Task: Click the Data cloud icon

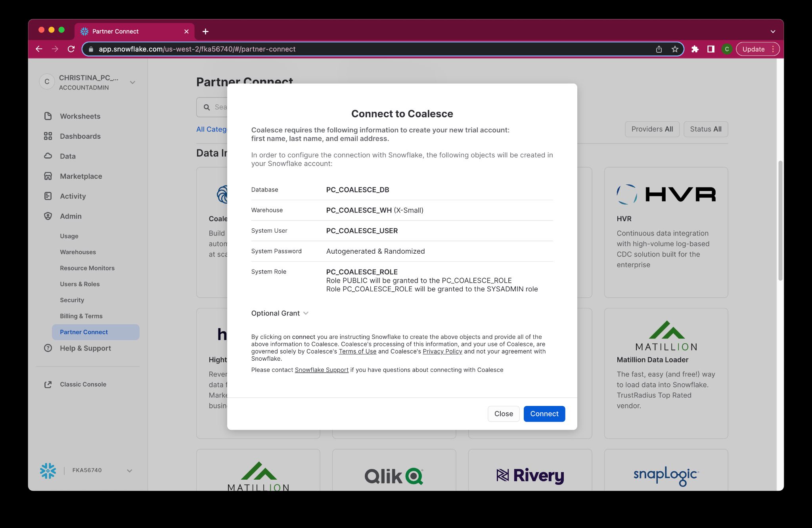Action: coord(48,156)
